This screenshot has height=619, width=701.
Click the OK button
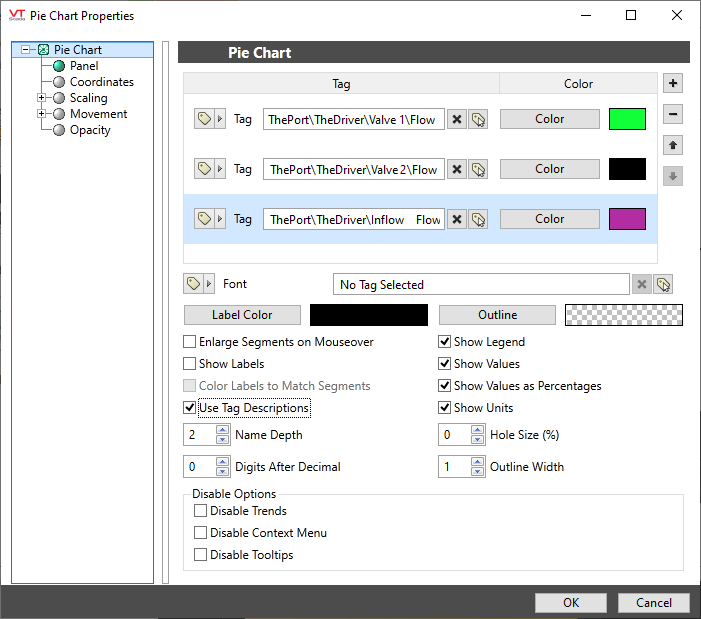pyautogui.click(x=570, y=603)
